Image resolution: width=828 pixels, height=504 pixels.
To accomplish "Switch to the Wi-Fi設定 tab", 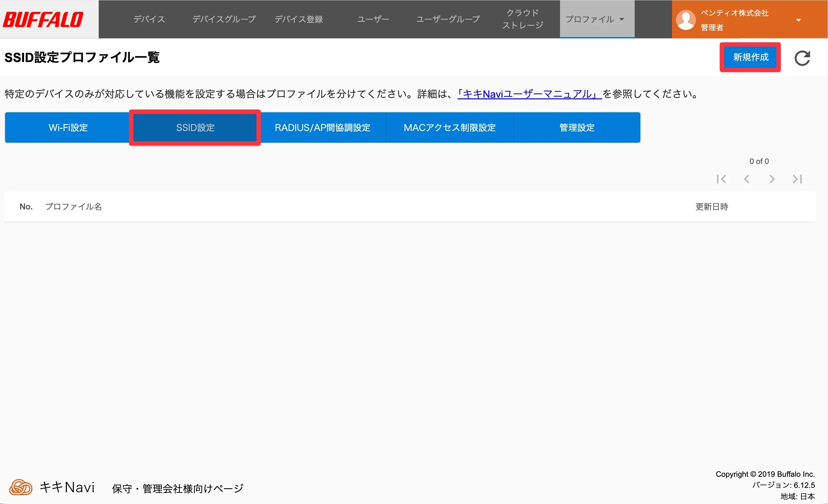I will pyautogui.click(x=68, y=128).
